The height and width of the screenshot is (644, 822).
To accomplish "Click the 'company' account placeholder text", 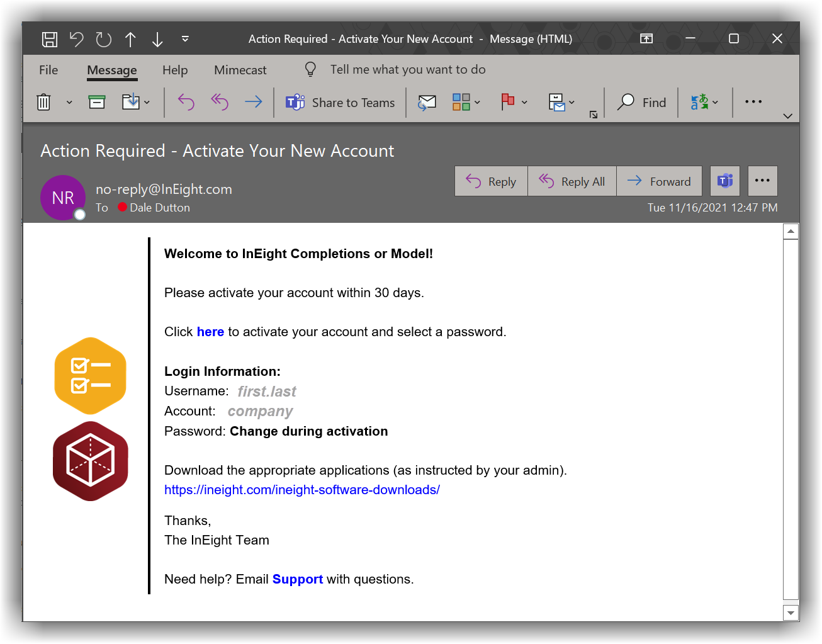I will point(261,412).
